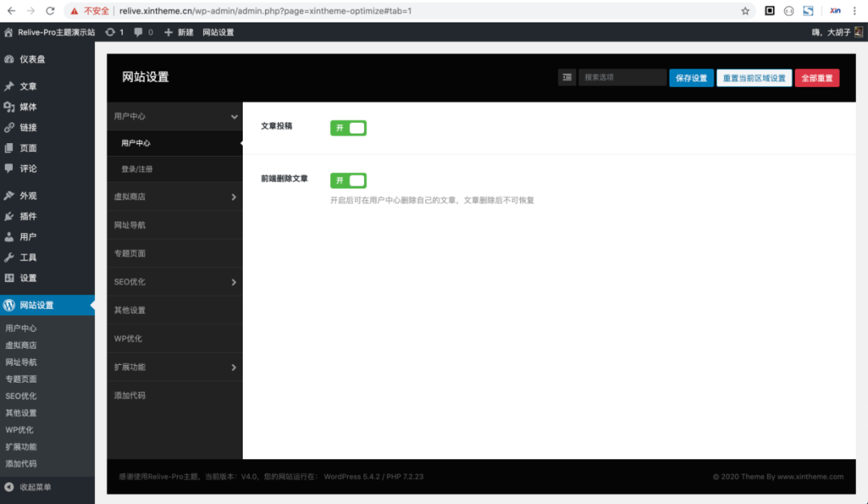
Task: Click the 网站设置 globe icon in sidebar
Action: (10, 305)
